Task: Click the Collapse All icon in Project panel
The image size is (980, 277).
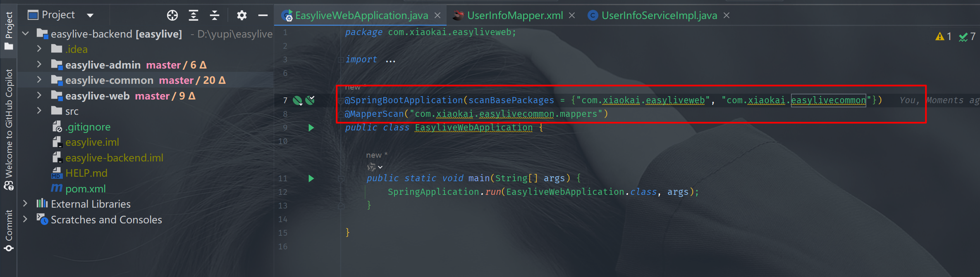Action: pos(215,16)
